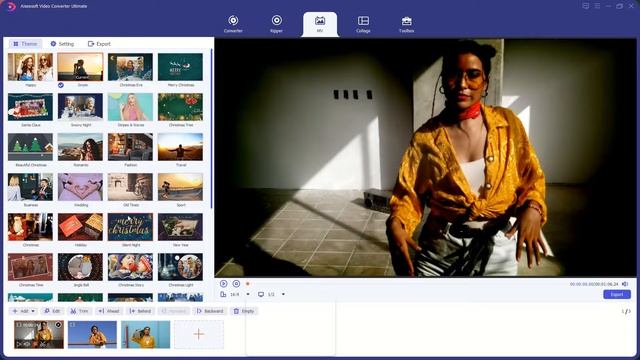This screenshot has height=360, width=640.
Task: Open the 16:9 aspect ratio dropdown
Action: click(x=248, y=294)
